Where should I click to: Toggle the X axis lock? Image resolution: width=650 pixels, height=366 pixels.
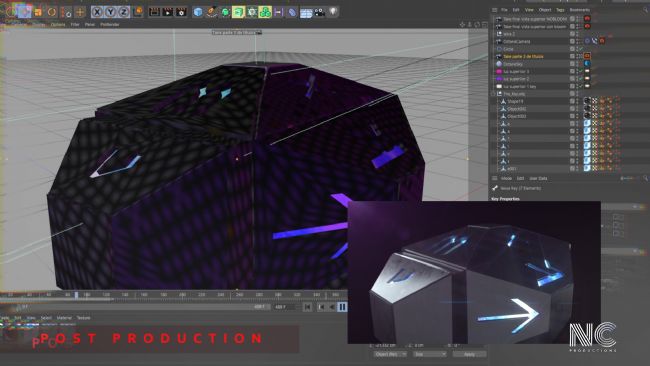[97, 12]
